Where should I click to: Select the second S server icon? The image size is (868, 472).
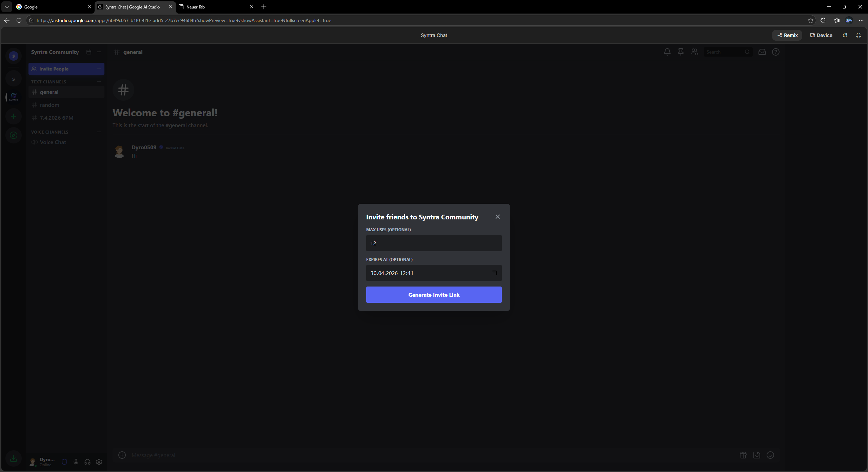(14, 79)
